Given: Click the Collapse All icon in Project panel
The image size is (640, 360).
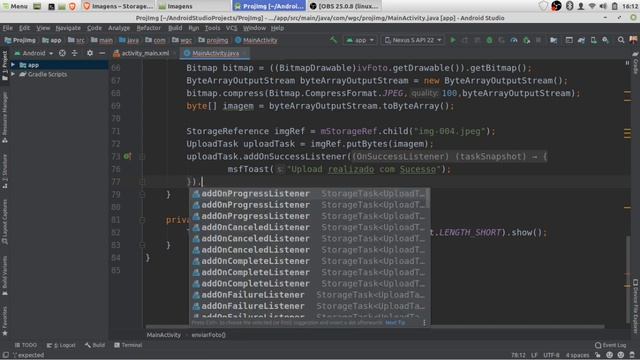Looking at the screenshot, I should (74, 53).
